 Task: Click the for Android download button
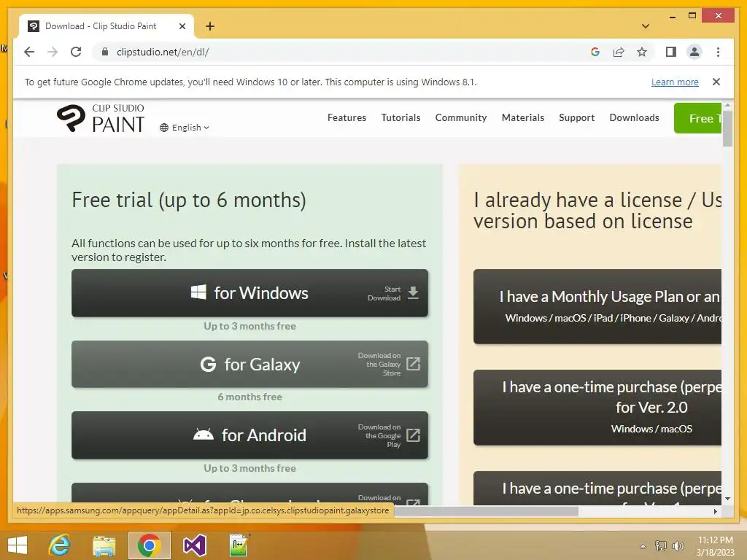pyautogui.click(x=249, y=435)
